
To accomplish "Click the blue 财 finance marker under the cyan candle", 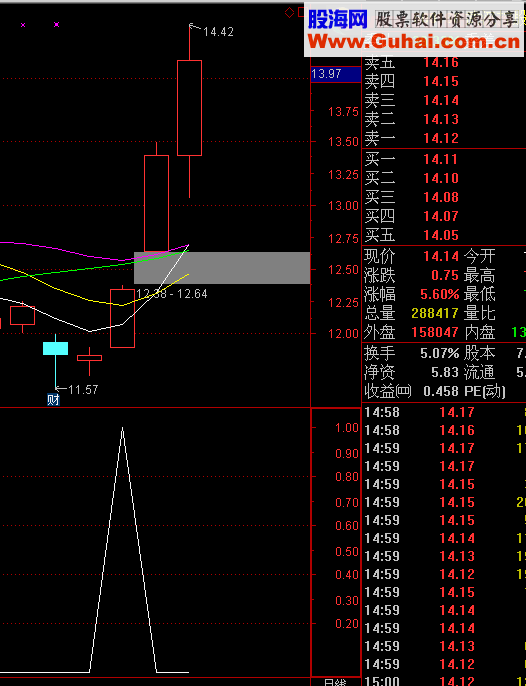I will (53, 399).
